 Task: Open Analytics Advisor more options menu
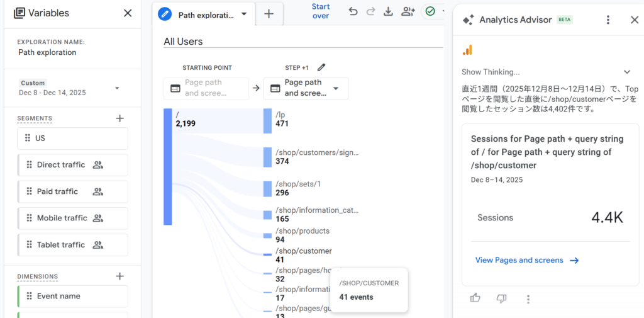[x=608, y=20]
